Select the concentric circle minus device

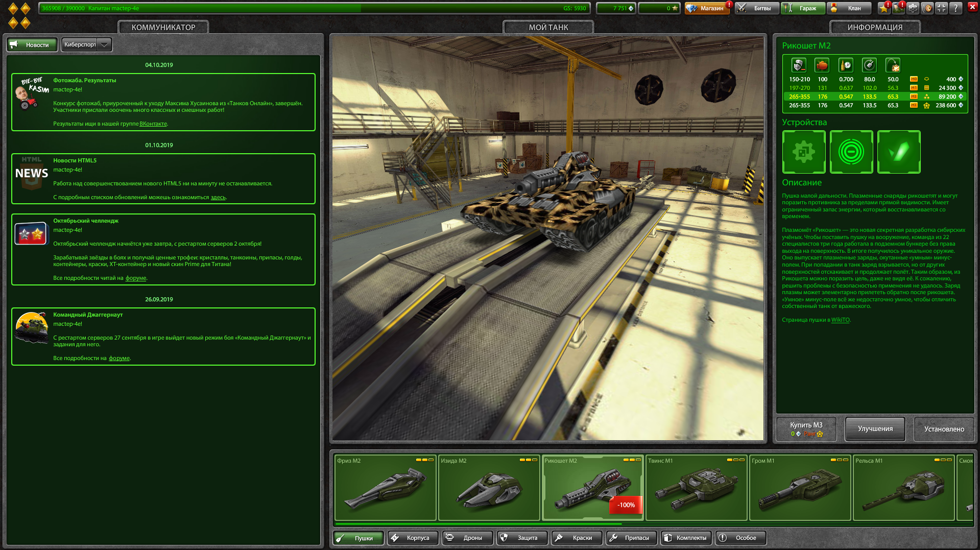(x=851, y=152)
